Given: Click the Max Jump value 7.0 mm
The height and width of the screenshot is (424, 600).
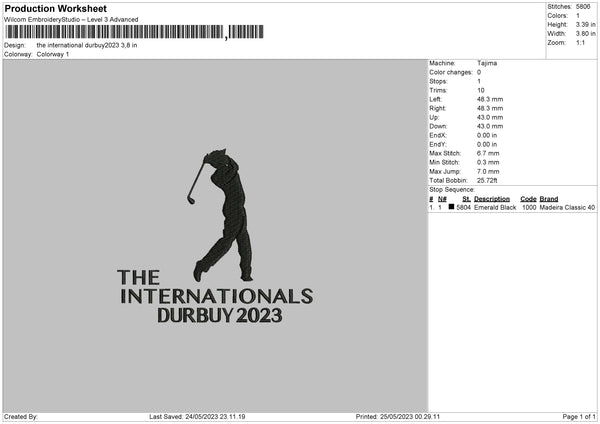Looking at the screenshot, I should 488,172.
